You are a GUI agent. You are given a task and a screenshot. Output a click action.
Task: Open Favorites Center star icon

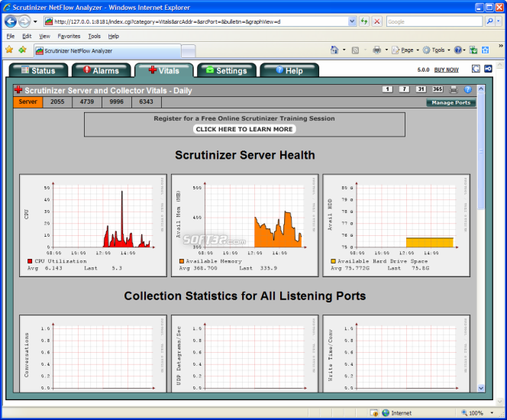coord(9,50)
